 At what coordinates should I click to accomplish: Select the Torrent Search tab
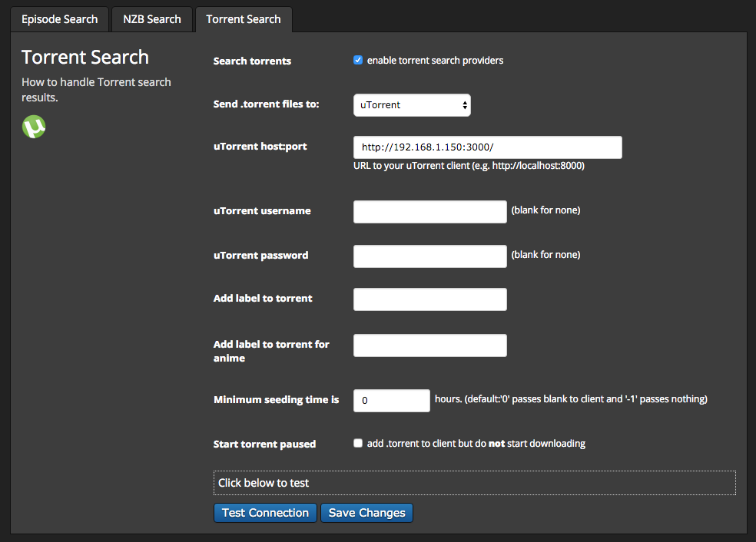(244, 19)
